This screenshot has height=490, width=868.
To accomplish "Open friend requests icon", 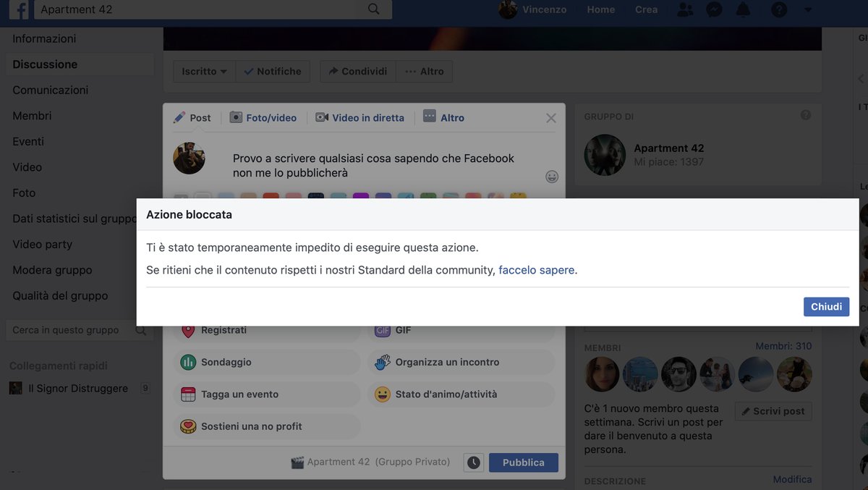I will point(684,9).
